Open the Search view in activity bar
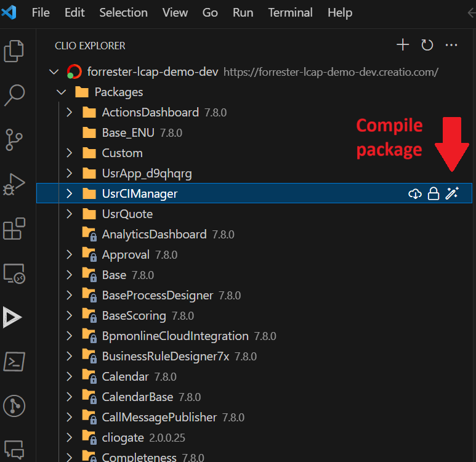Image resolution: width=476 pixels, height=462 pixels. pos(14,95)
